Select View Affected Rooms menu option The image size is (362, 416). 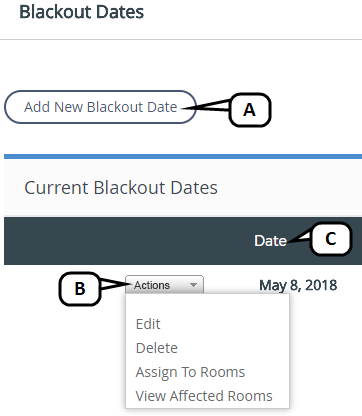click(204, 396)
